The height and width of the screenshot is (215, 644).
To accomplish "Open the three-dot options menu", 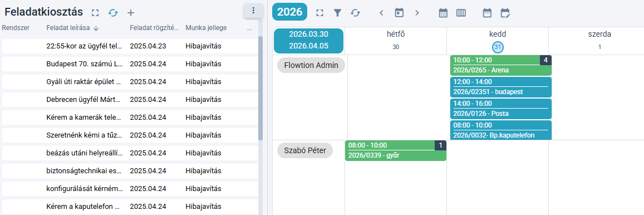I will click(253, 11).
